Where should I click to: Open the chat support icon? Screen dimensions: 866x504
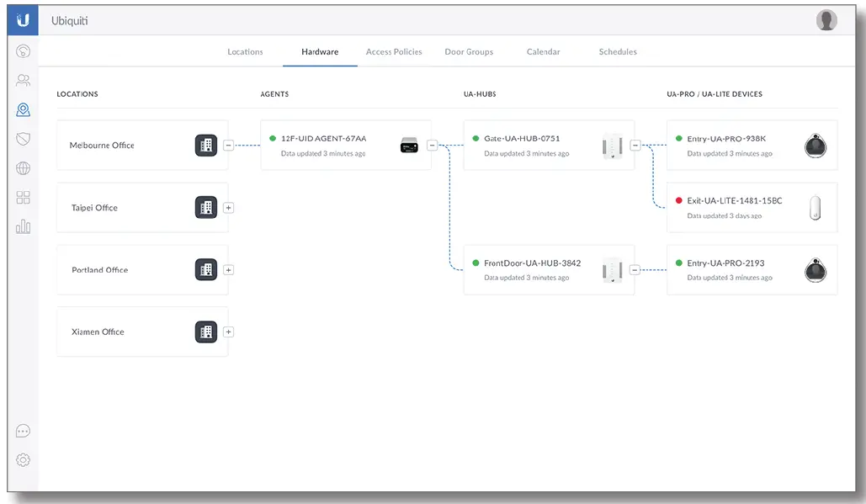(23, 431)
